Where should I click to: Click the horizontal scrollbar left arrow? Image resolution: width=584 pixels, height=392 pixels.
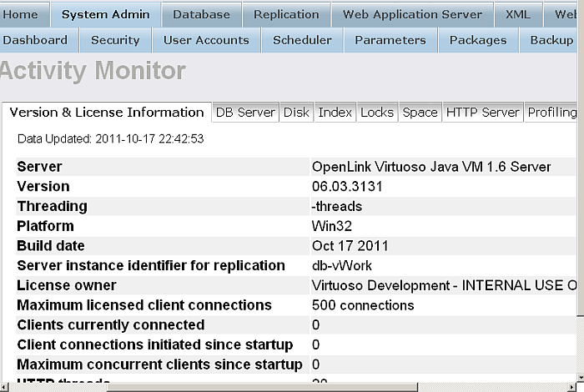(3, 387)
